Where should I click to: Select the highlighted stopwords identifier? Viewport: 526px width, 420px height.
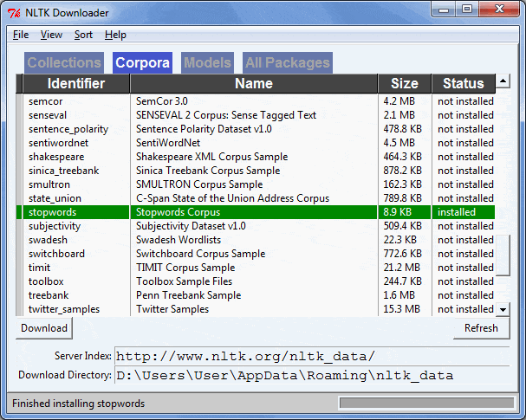(52, 212)
